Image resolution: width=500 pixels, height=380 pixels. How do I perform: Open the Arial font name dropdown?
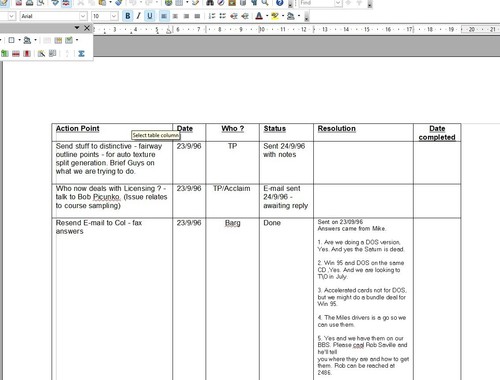(x=83, y=16)
